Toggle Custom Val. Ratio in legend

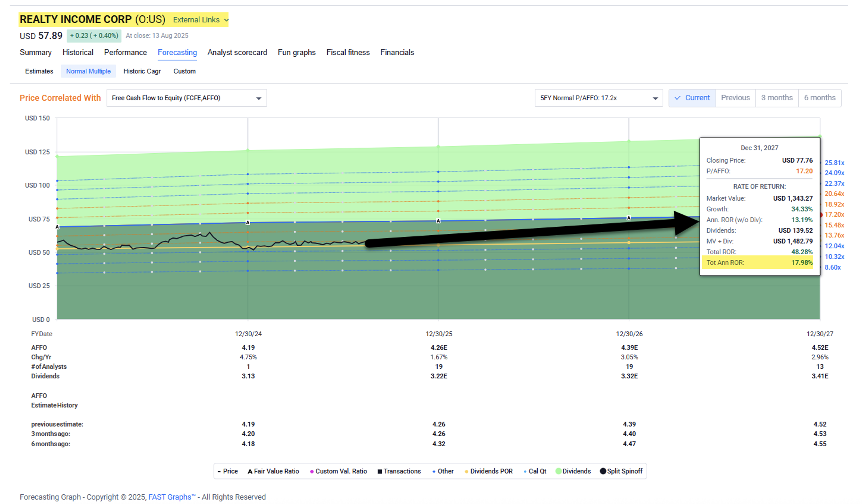click(x=338, y=471)
